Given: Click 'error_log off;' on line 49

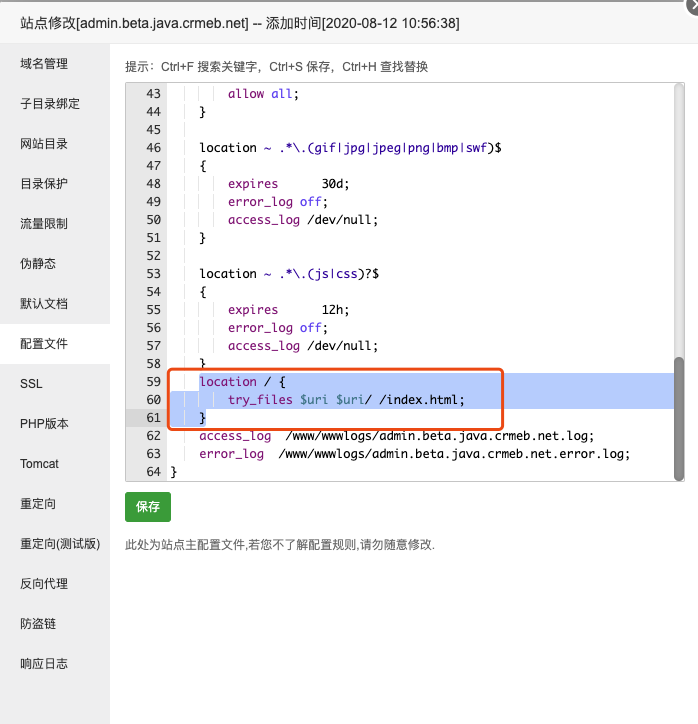Looking at the screenshot, I should tap(277, 202).
